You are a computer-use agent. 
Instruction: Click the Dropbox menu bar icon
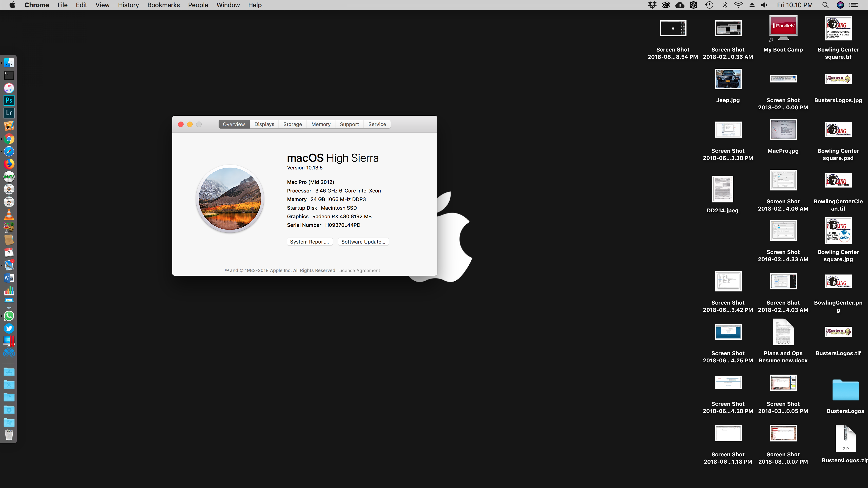coord(652,5)
